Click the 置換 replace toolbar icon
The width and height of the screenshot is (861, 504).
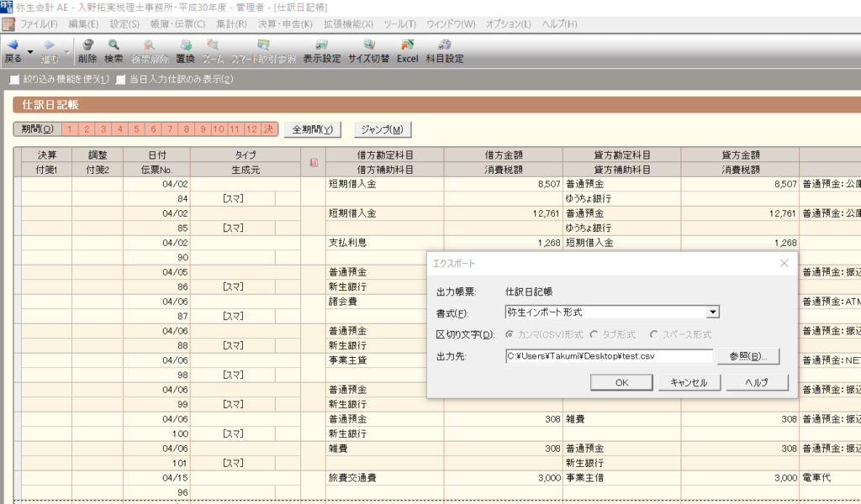[186, 45]
